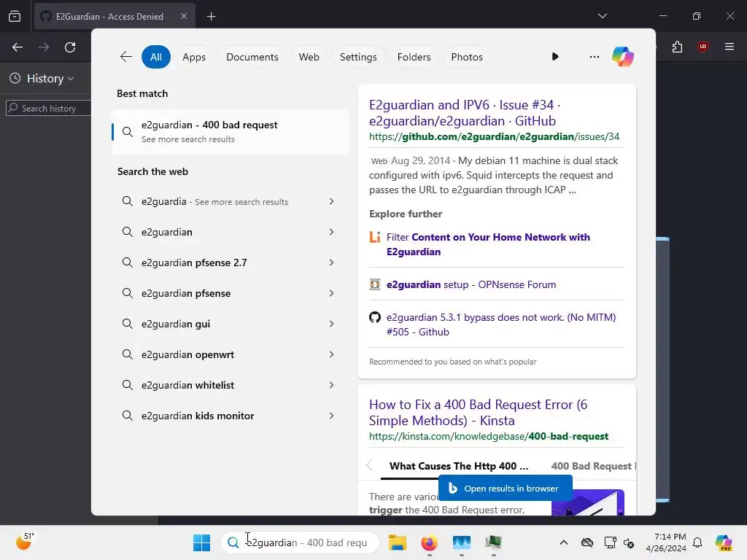
Task: Click the network display icon in tray
Action: point(611,542)
